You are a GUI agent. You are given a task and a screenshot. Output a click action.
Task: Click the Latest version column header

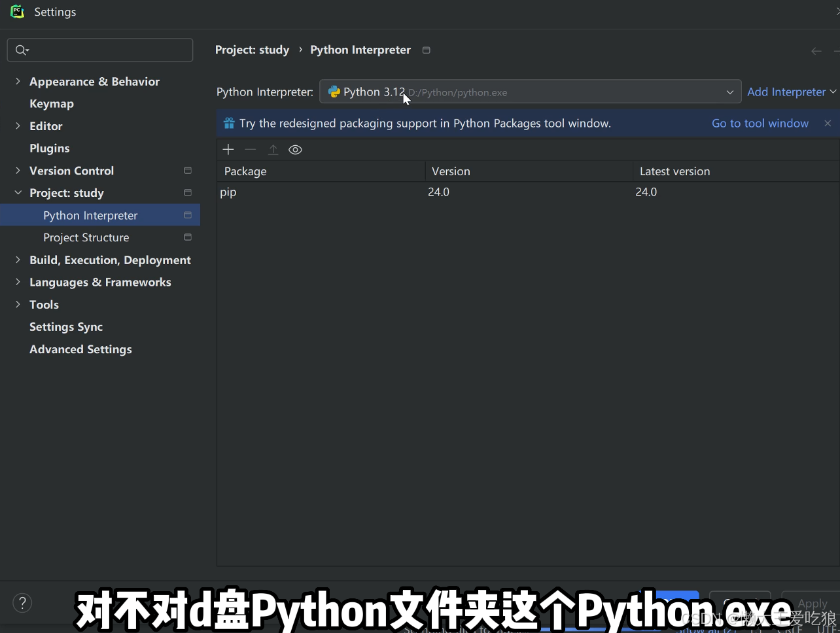(x=737, y=171)
